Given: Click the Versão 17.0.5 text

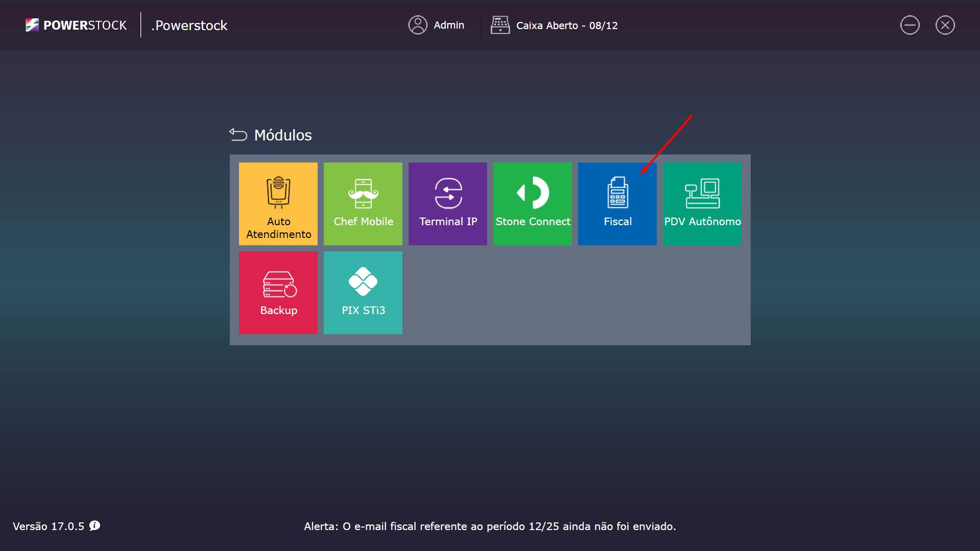Looking at the screenshot, I should click(x=49, y=526).
